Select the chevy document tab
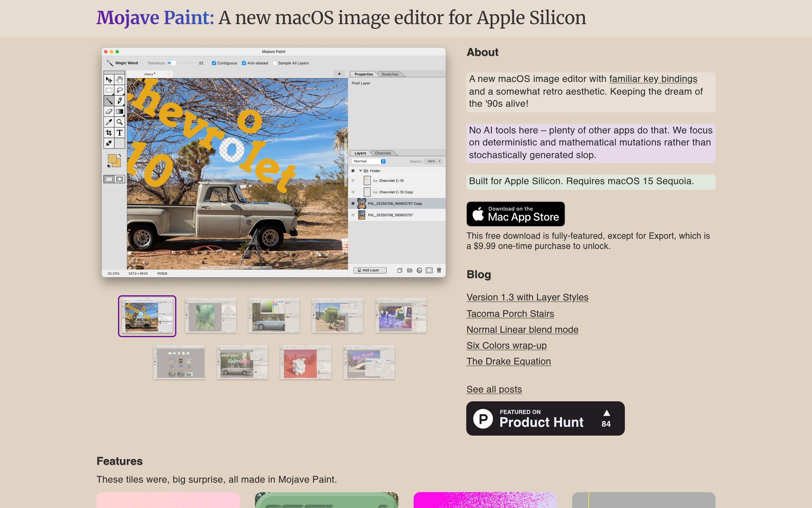 click(x=149, y=74)
